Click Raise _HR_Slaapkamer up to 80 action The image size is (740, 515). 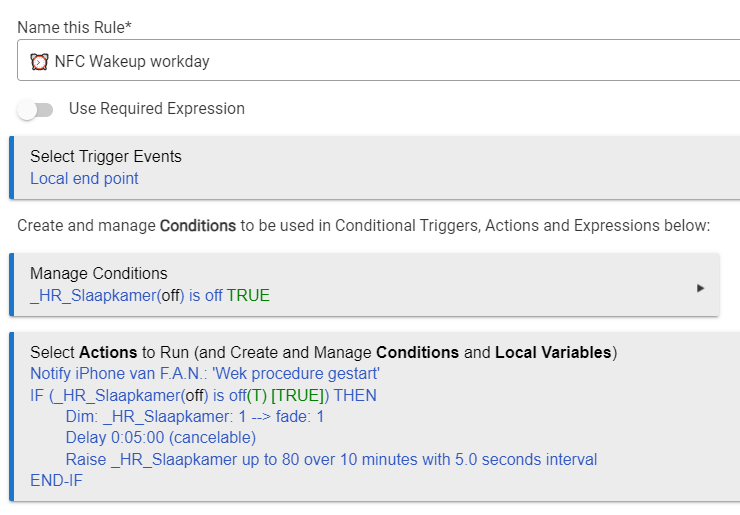[331, 459]
